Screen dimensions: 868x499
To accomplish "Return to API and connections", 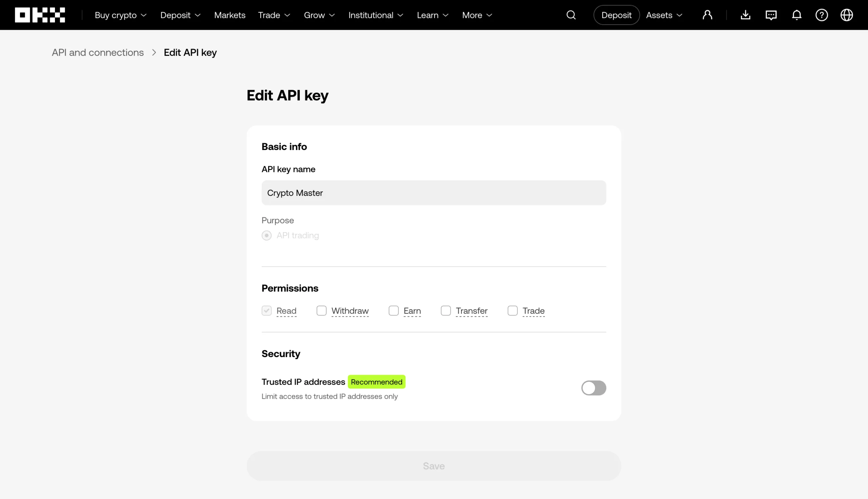I will pyautogui.click(x=98, y=53).
